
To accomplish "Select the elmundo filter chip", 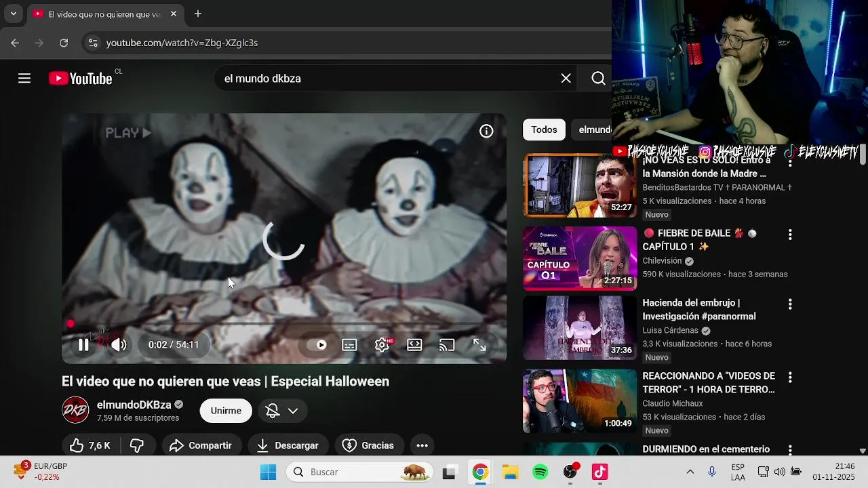I will (x=591, y=129).
